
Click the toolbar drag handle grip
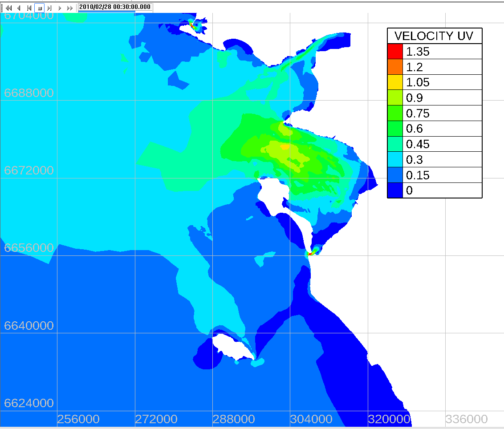pos(2,8)
